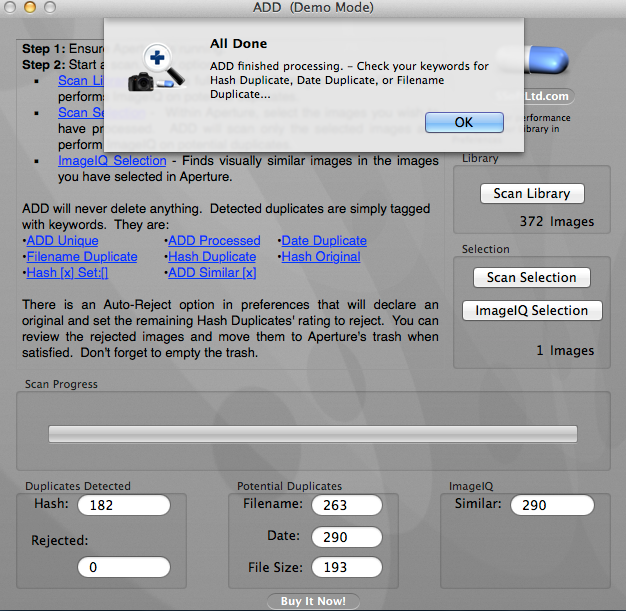This screenshot has width=626, height=611.
Task: Click the Duplicates Detected group label
Action: [x=78, y=486]
